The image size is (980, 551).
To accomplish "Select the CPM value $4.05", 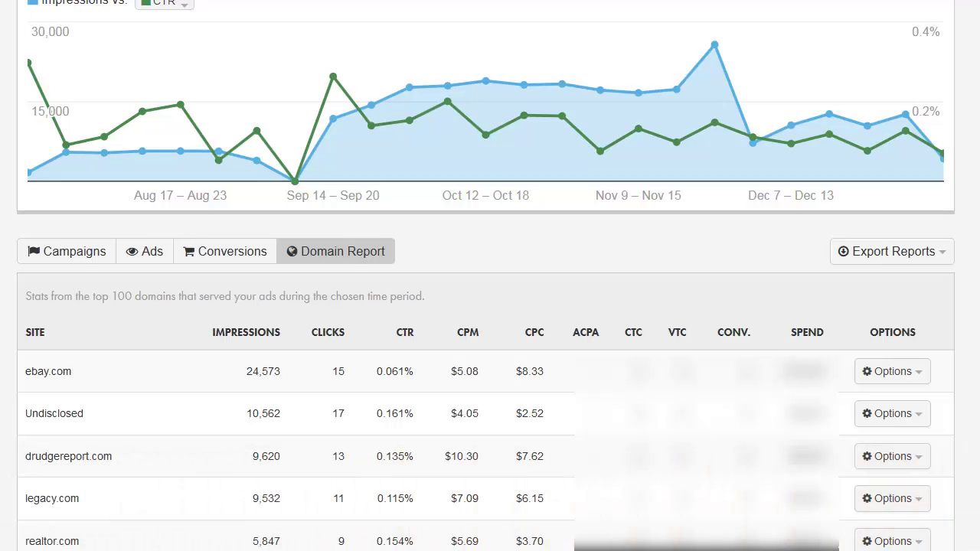I will coord(465,413).
